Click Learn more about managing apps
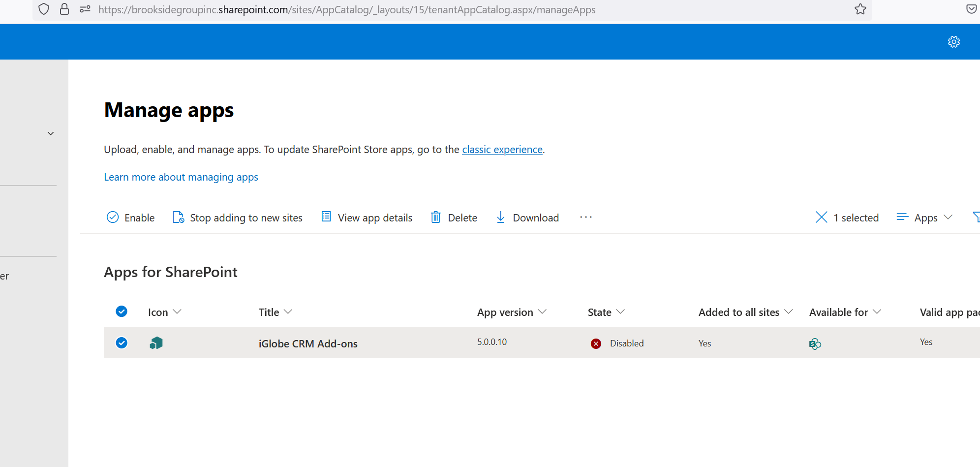The image size is (980, 467). [181, 177]
